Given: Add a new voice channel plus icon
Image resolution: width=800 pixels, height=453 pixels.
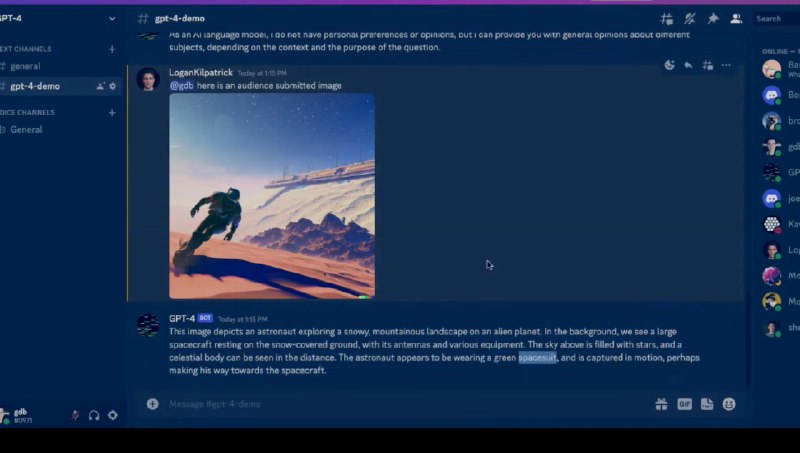Looking at the screenshot, I should [x=112, y=112].
